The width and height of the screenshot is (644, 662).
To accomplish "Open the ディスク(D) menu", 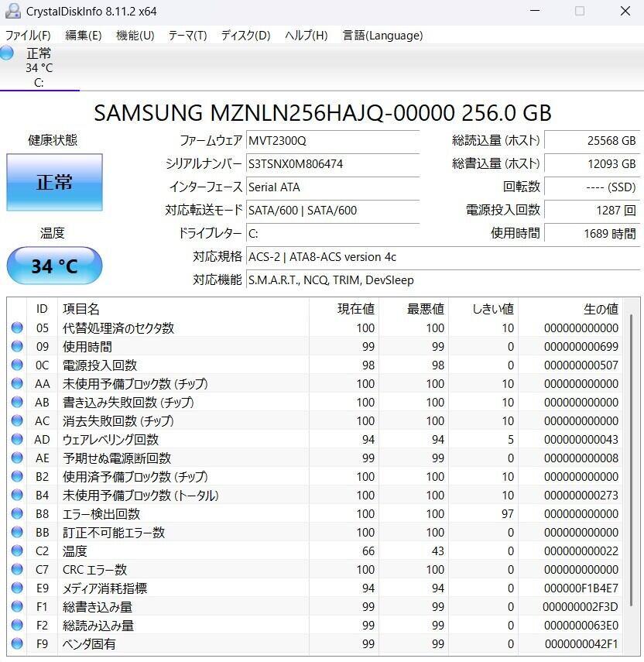I will (x=245, y=36).
